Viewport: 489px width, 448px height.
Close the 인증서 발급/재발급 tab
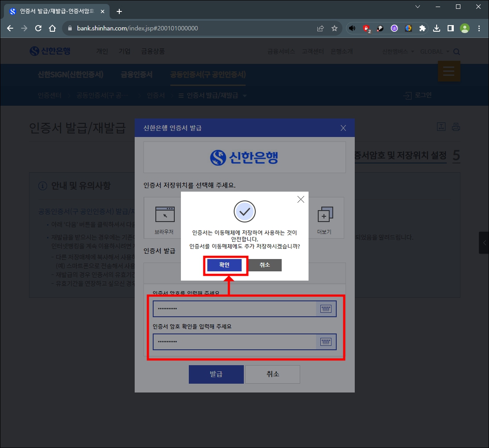pos(103,11)
